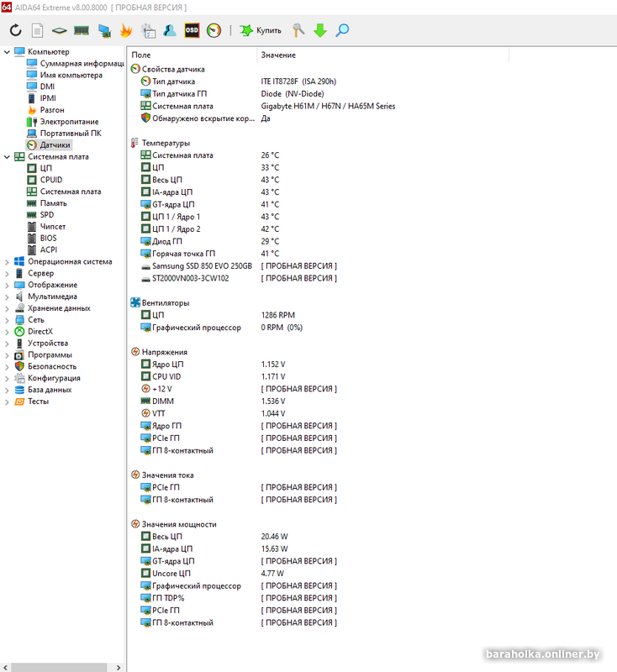This screenshot has width=617, height=672.
Task: Expand the Тесты tree node
Action: (x=7, y=402)
